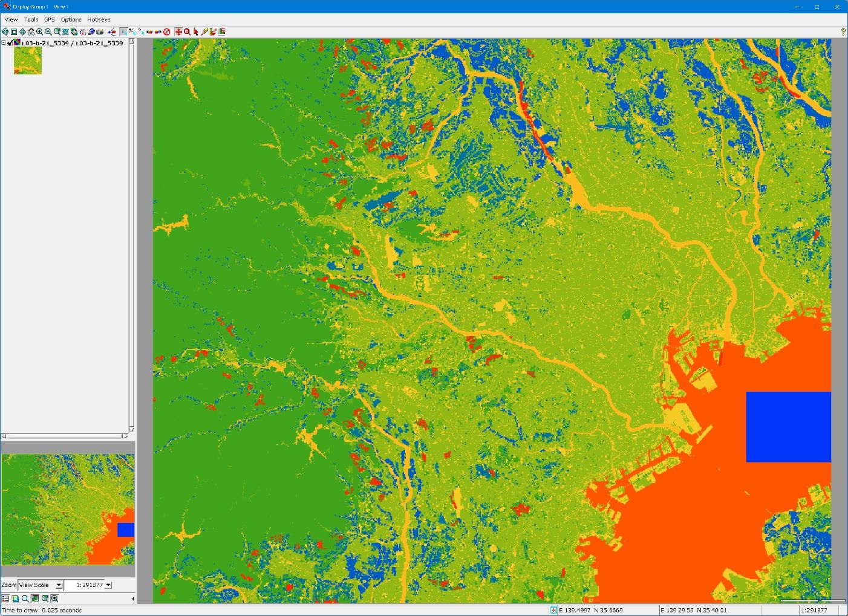
Task: Click the L03-b-21_5339 layer legend swatch
Action: point(28,60)
